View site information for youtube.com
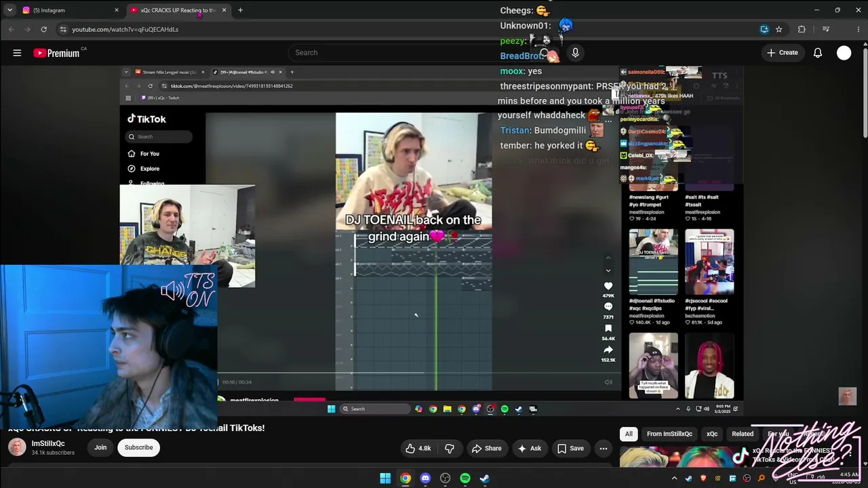 [63, 29]
